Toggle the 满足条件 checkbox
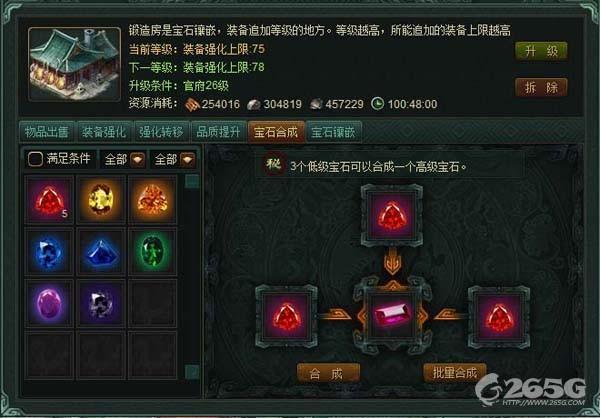This screenshot has height=418, width=600. click(36, 159)
